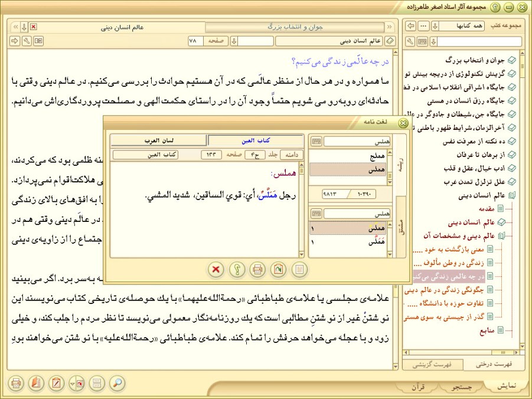The height and width of the screenshot is (399, 532).
Task: Click scroll-down arrow of dictionary definition pane
Action: (301, 254)
